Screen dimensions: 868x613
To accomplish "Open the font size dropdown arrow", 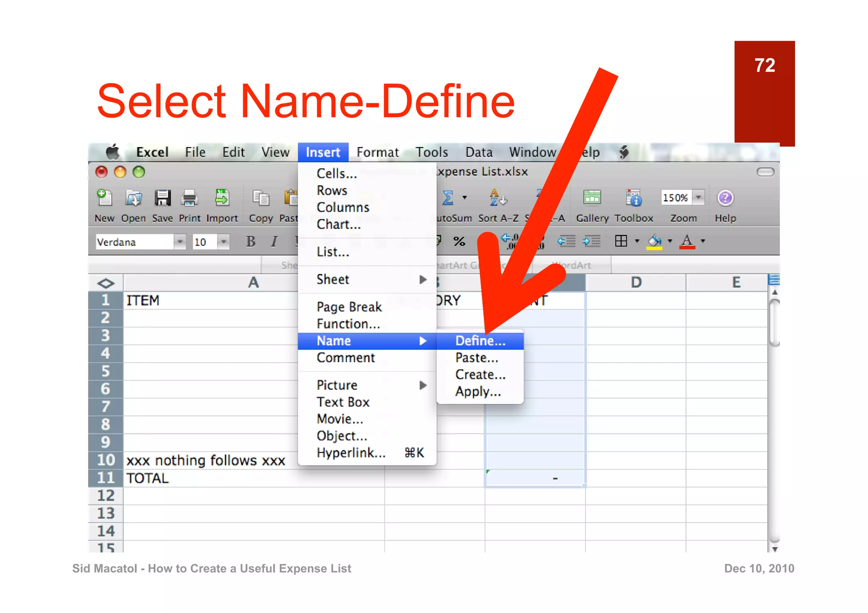I will 223,242.
